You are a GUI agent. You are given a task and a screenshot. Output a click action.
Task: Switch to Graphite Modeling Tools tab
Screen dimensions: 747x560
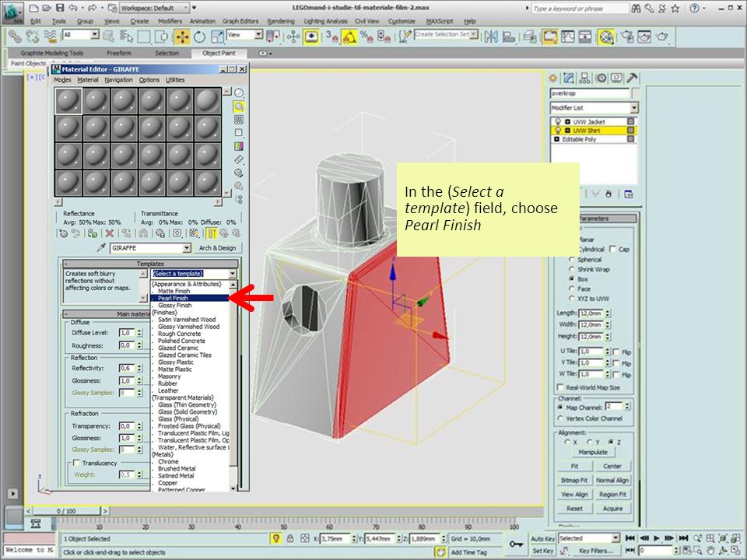52,53
